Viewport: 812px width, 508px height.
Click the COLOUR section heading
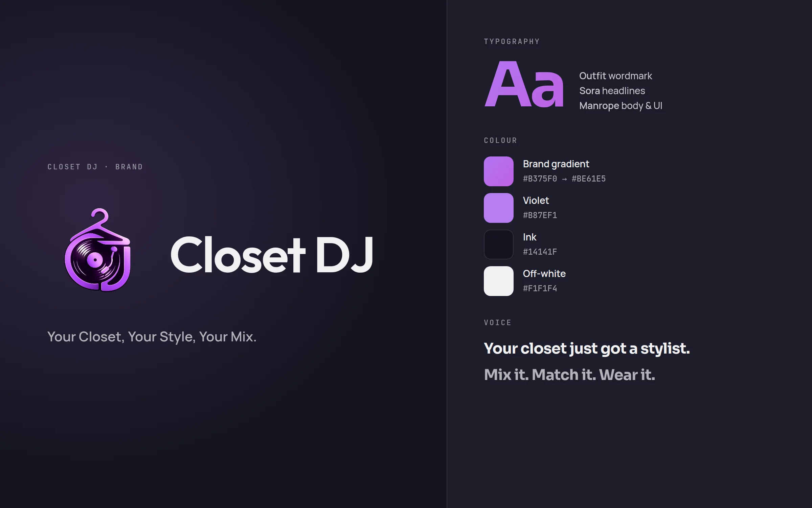500,140
